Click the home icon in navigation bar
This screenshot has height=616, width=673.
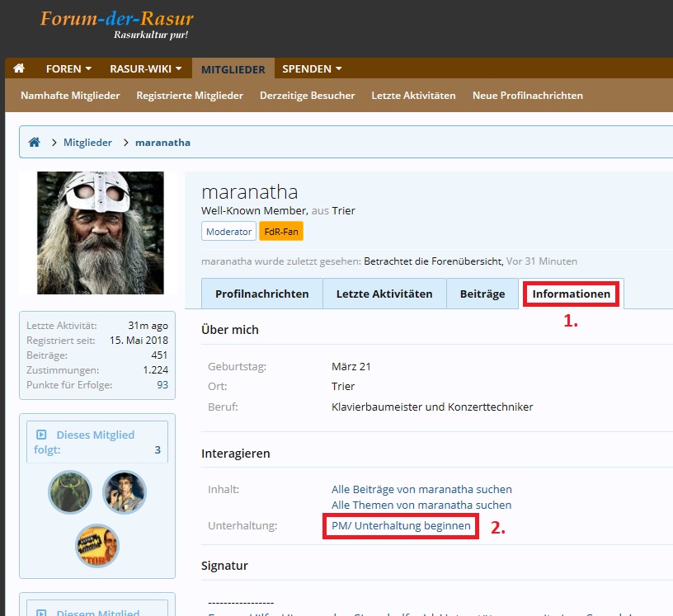coord(19,68)
